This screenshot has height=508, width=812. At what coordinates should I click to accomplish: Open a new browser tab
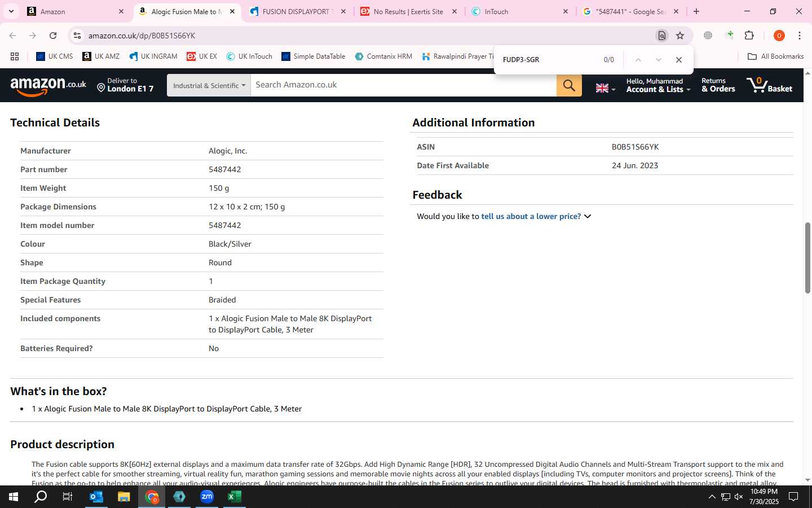696,11
